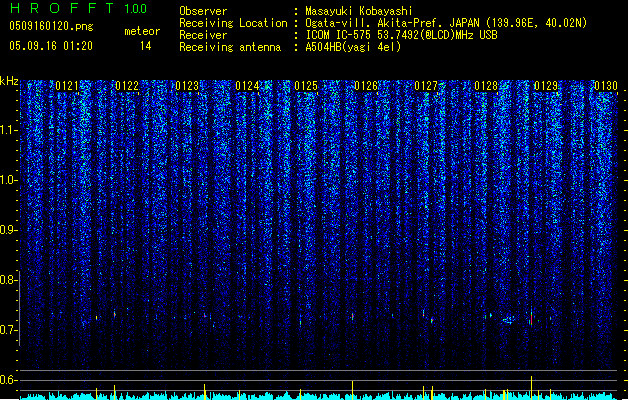Click the 0.6 kHz axis label
The width and height of the screenshot is (629, 400).
point(9,380)
